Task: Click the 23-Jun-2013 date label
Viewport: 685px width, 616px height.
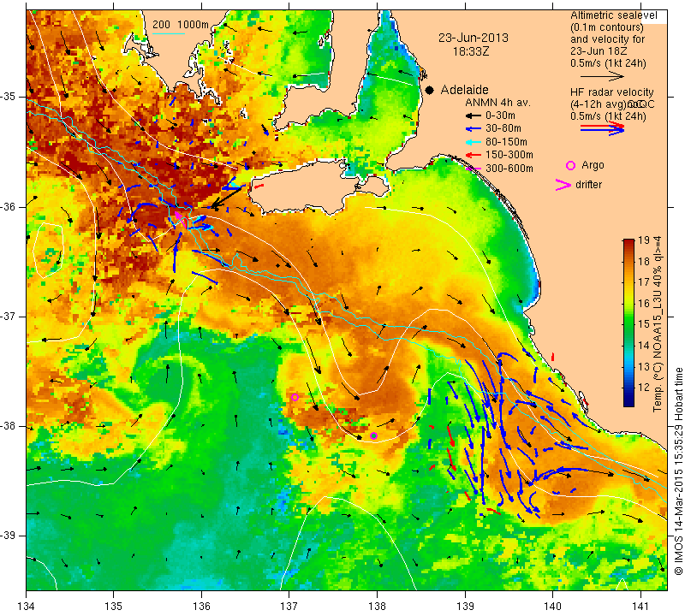Action: click(x=474, y=38)
